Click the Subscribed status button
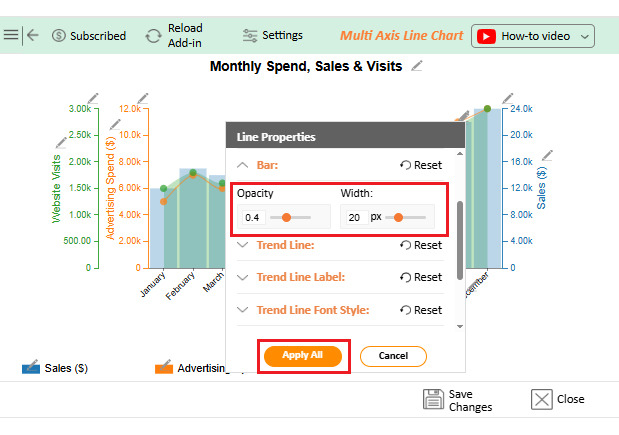This screenshot has height=435, width=619. coord(88,36)
